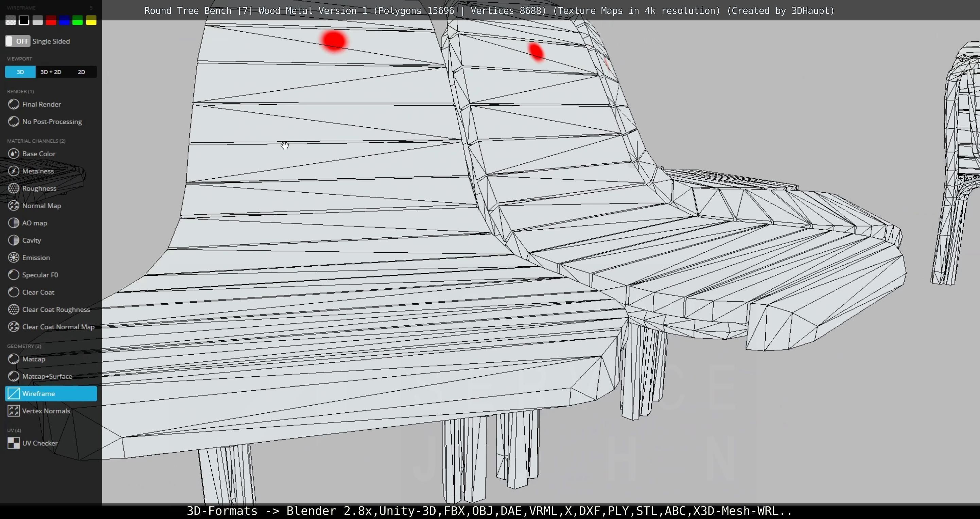The width and height of the screenshot is (980, 519).
Task: Click the Metalness channel icon
Action: pos(14,171)
